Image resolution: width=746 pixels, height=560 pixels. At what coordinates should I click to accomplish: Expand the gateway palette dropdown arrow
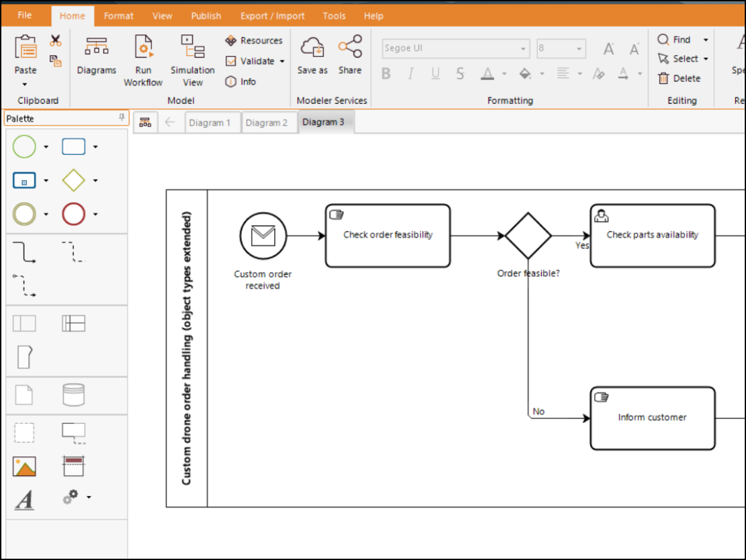[x=95, y=181]
